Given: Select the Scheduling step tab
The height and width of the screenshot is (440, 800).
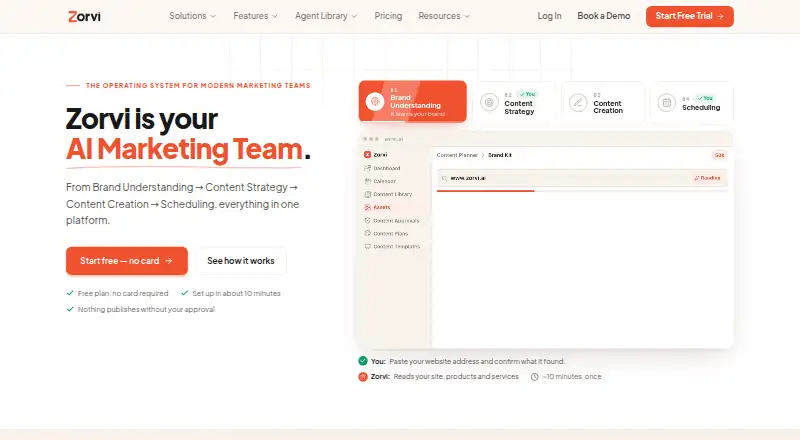Looking at the screenshot, I should coord(691,103).
